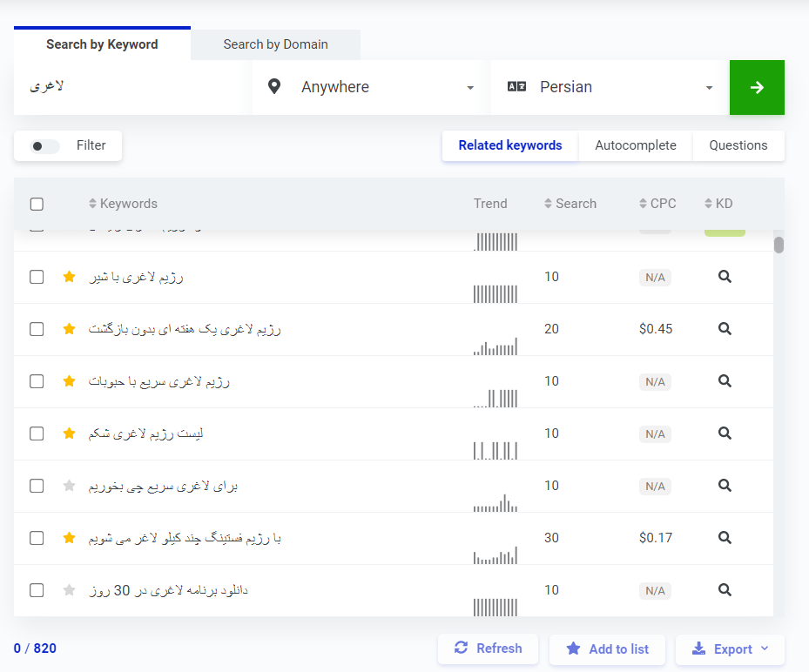
Task: Start the keyword search with green arrow
Action: [x=756, y=87]
